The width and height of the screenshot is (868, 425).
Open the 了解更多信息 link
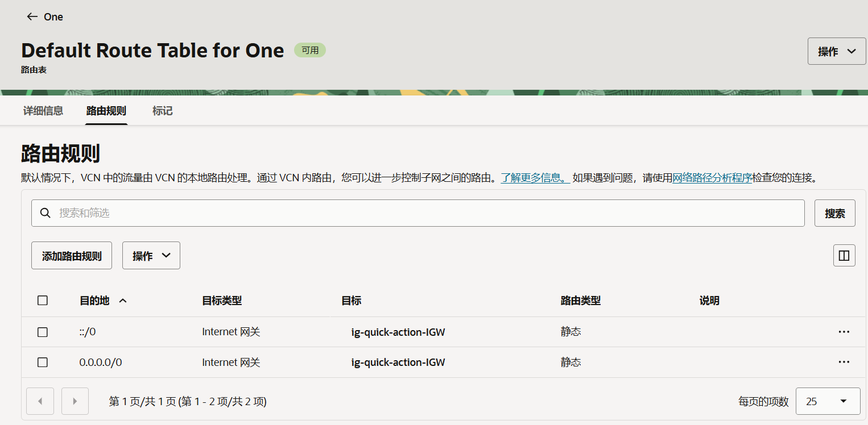coord(535,178)
